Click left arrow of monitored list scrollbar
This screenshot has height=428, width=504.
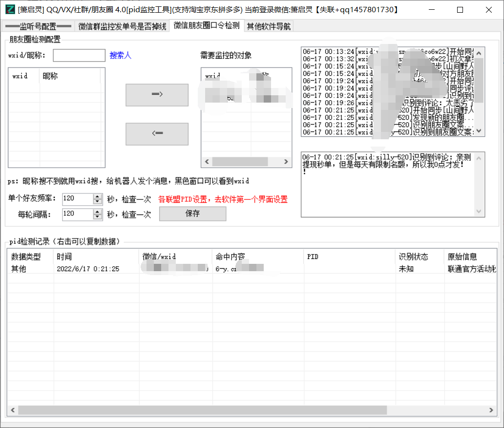(x=207, y=161)
